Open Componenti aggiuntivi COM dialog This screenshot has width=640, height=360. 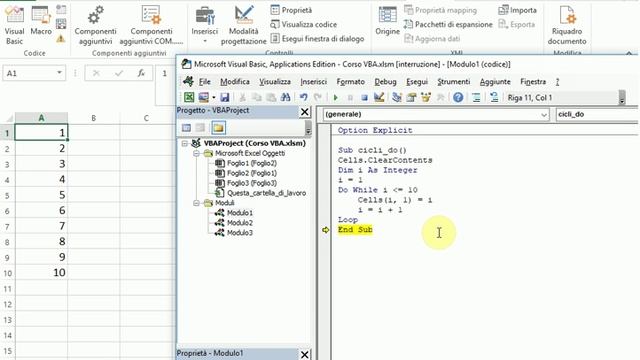click(x=151, y=25)
